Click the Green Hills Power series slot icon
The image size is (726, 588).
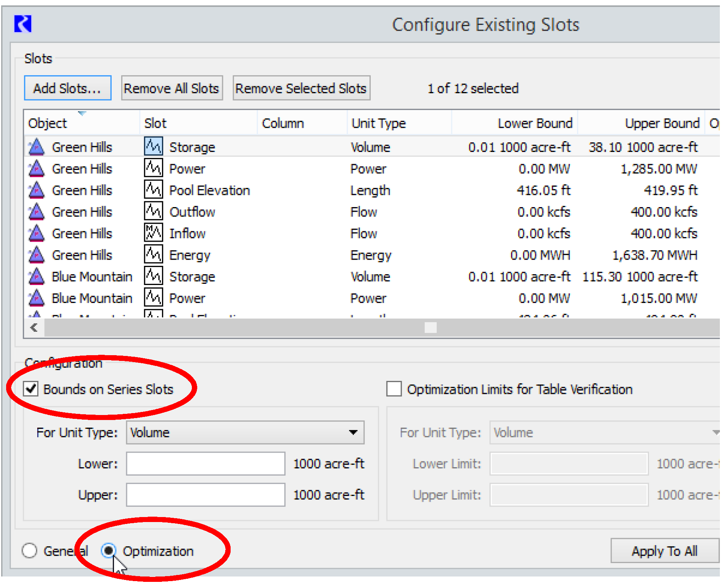[153, 168]
